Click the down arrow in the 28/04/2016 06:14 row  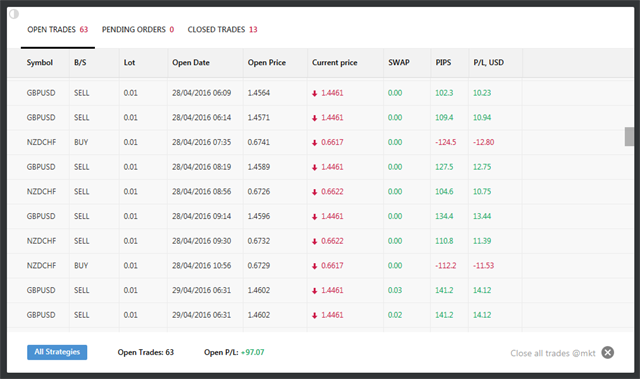[314, 118]
